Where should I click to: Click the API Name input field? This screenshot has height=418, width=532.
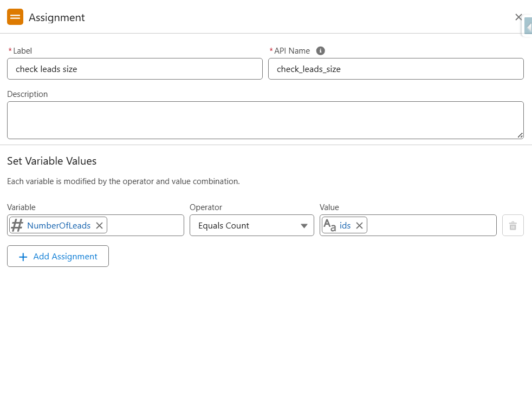[x=396, y=69]
